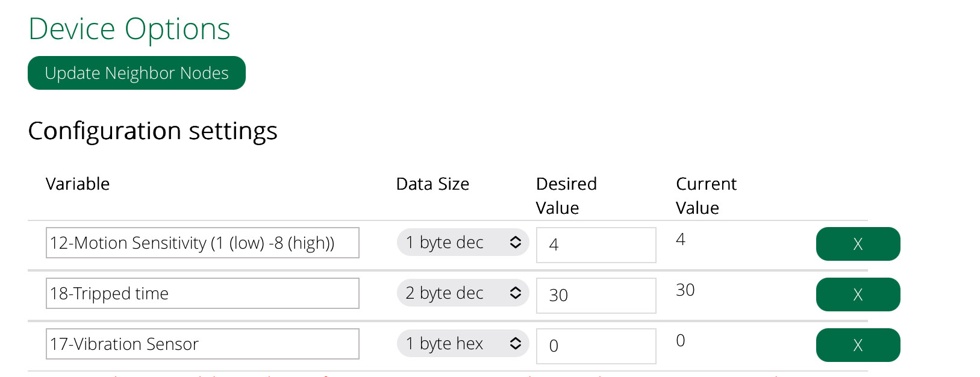Focus the 18-Tripped time variable field
The height and width of the screenshot is (377, 980).
tap(202, 293)
